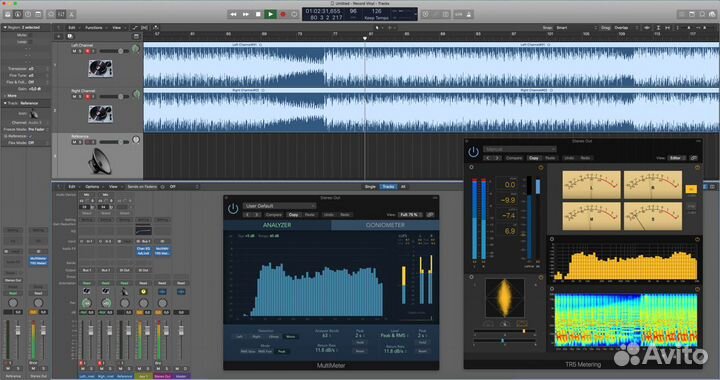Select the Single mixer view tab

tap(370, 187)
